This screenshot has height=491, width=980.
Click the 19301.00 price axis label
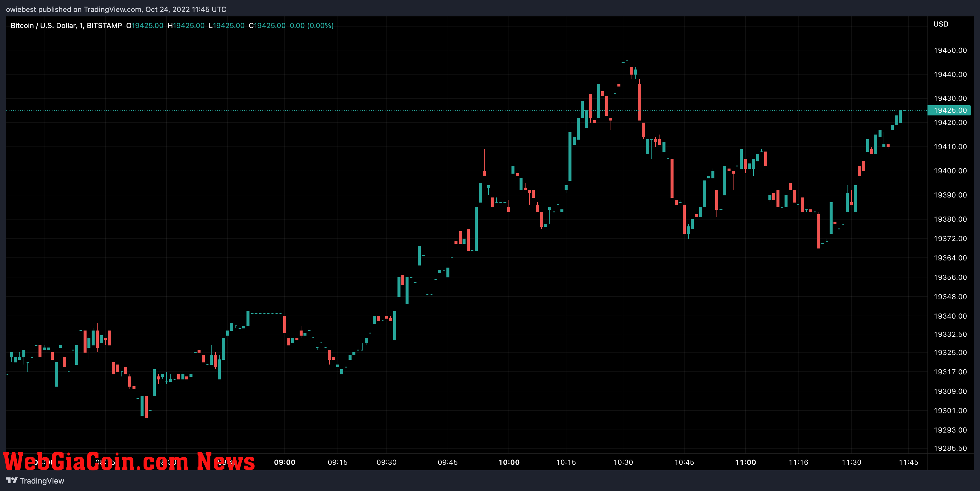coord(950,411)
